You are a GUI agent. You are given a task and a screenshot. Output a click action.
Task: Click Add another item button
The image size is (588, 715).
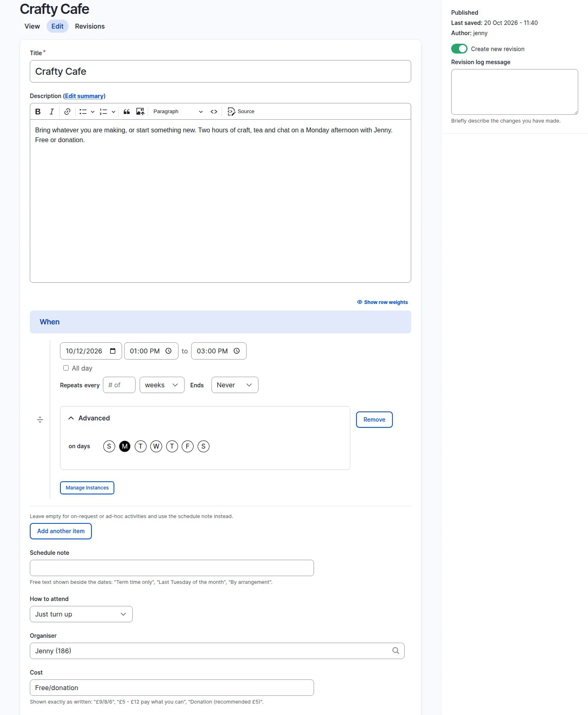61,531
